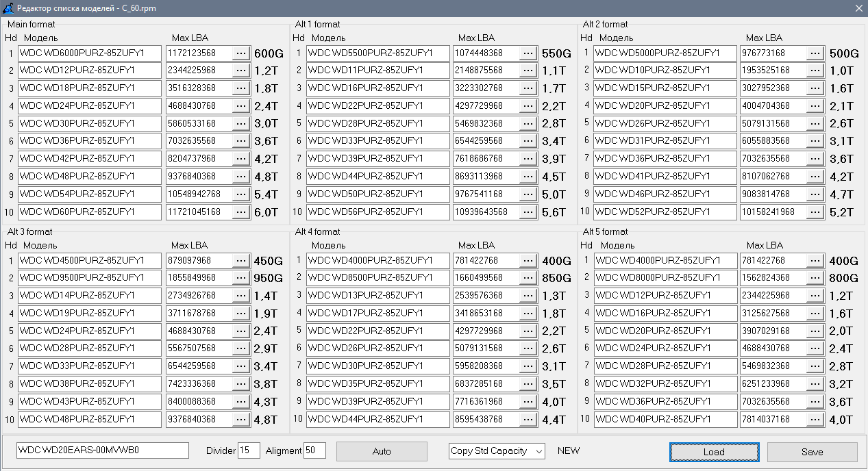Click the Alt 3 format group title

click(x=29, y=232)
